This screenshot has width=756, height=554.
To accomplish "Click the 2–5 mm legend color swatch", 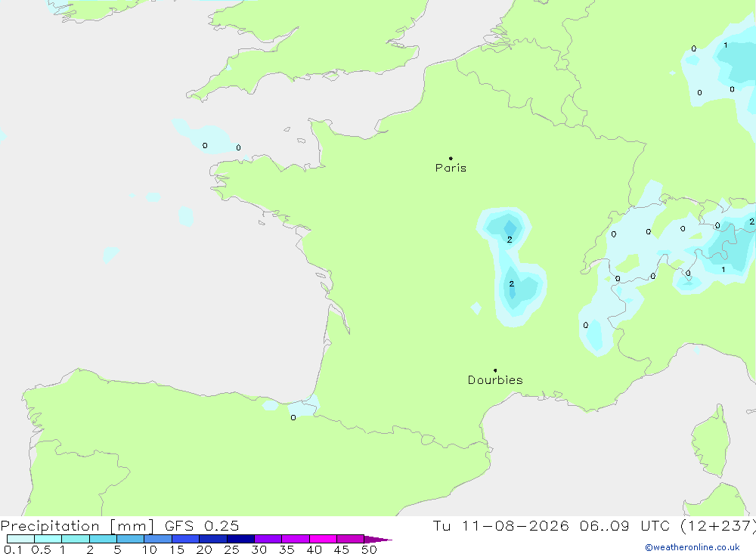I will pos(103,539).
